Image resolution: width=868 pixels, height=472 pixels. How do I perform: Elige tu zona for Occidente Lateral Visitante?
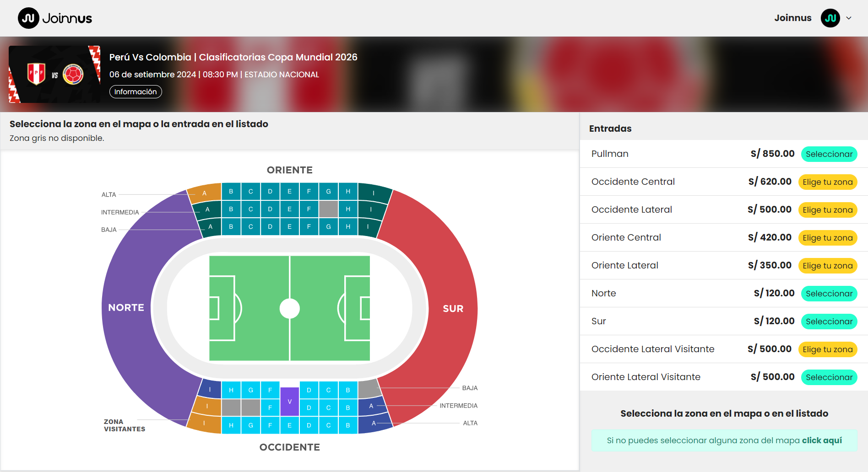tap(827, 349)
